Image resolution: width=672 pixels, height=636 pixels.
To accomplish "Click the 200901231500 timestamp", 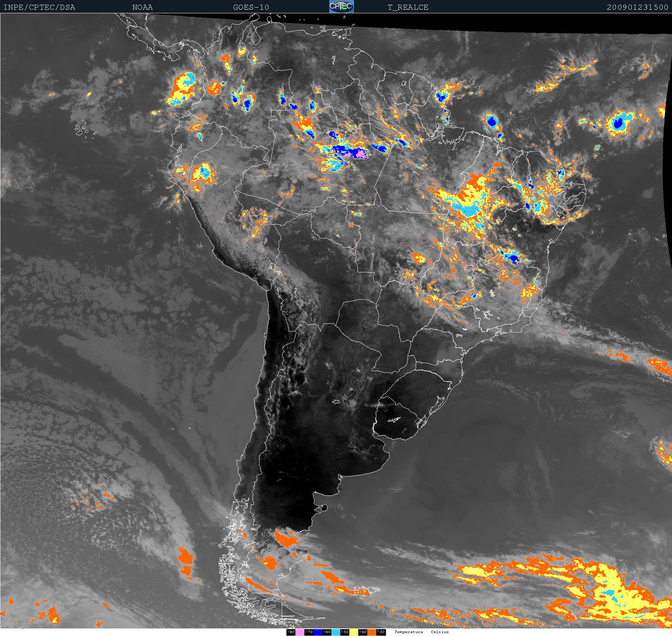I will (x=637, y=7).
